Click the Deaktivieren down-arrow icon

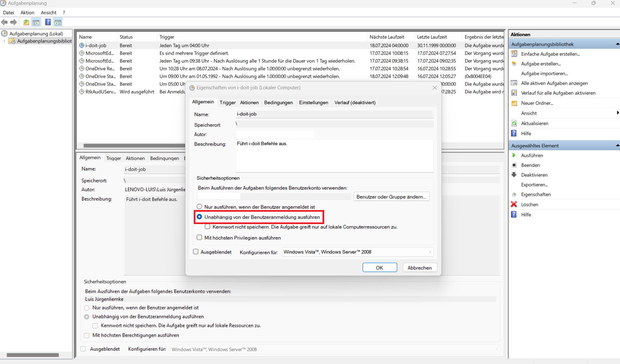coord(514,175)
